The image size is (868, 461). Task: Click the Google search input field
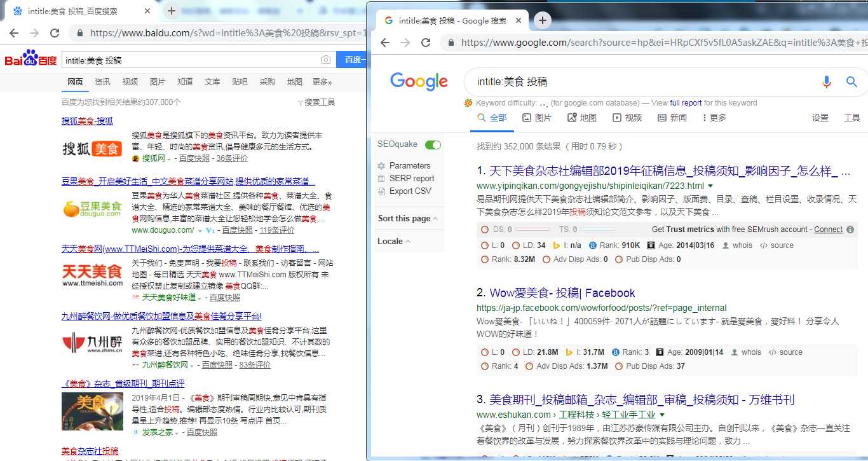tap(642, 81)
